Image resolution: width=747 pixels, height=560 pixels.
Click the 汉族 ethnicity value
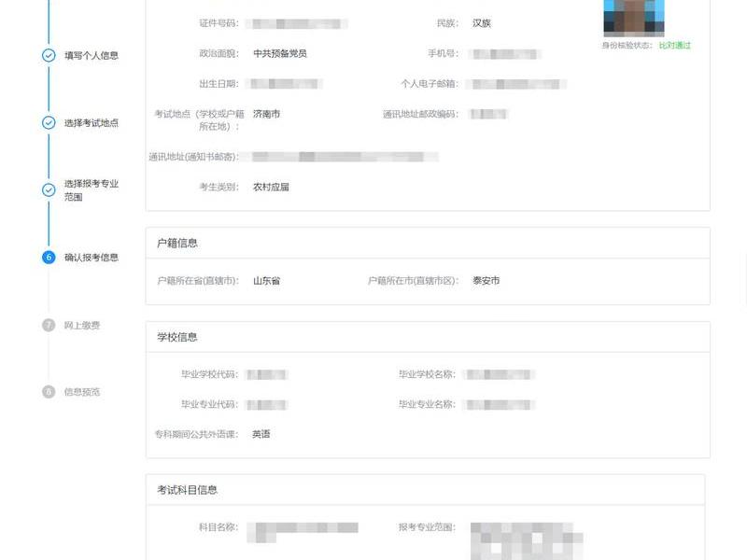[x=482, y=22]
